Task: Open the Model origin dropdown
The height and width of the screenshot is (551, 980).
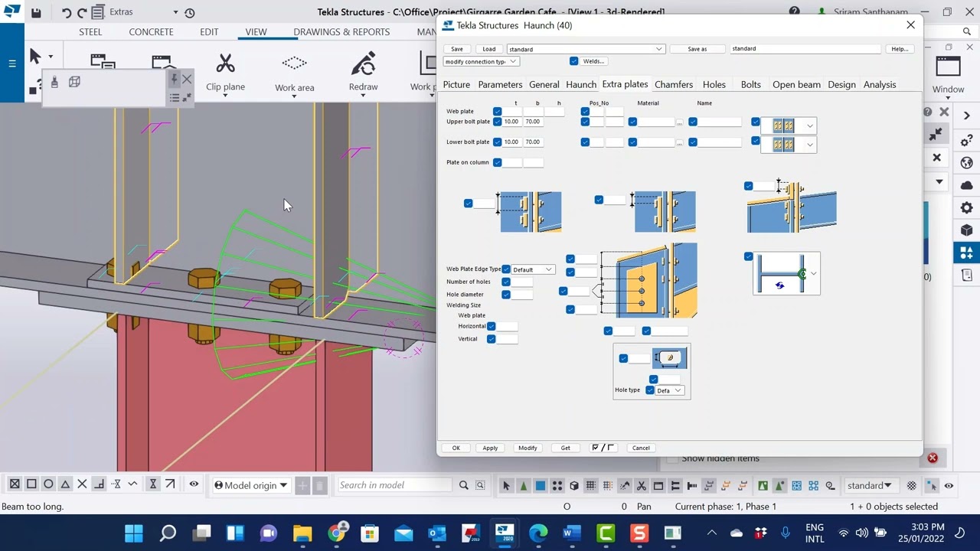Action: [251, 485]
